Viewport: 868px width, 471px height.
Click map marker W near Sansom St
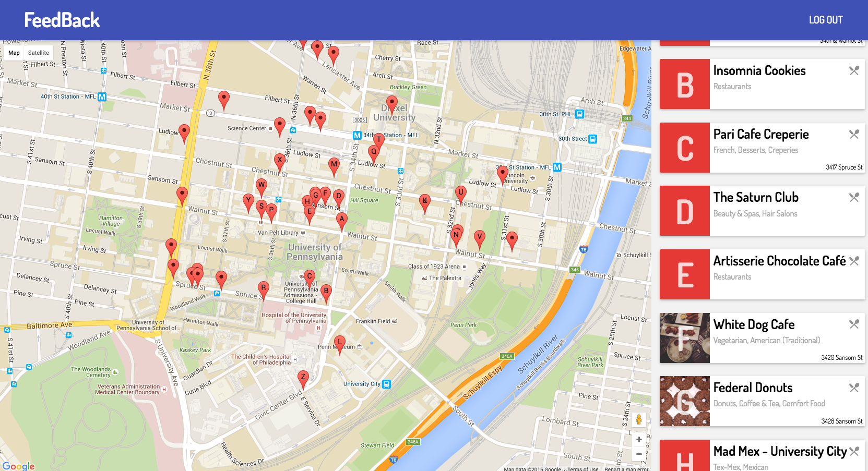261,188
